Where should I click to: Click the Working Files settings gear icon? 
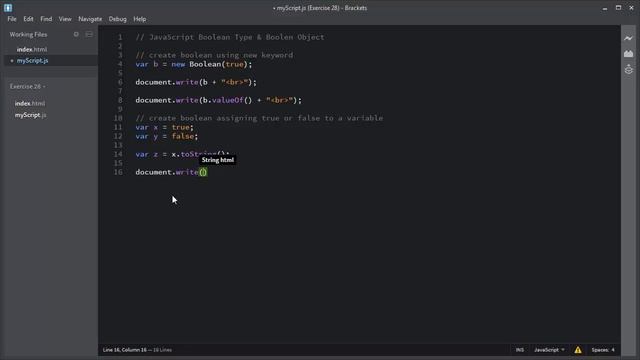coord(76,34)
